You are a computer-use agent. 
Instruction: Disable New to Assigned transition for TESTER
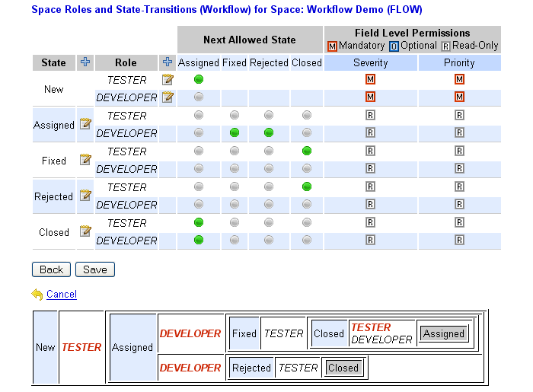pos(199,79)
